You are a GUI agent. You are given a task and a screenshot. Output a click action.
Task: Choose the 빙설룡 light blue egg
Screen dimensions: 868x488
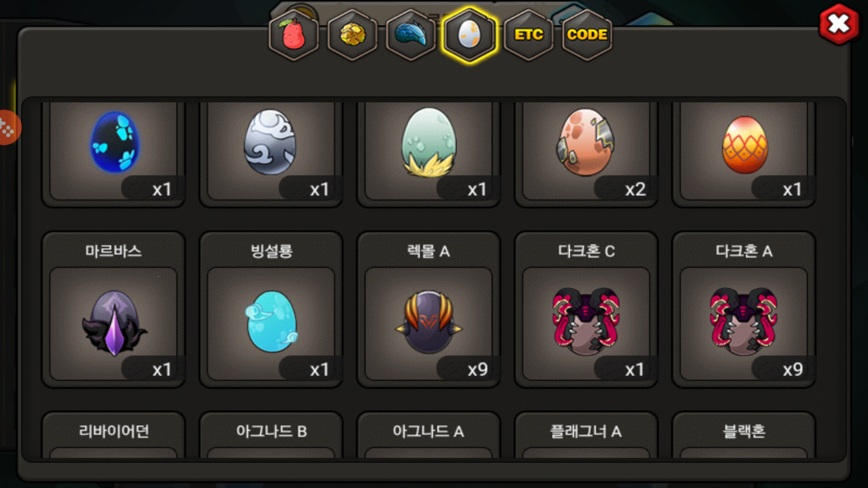coord(271,310)
